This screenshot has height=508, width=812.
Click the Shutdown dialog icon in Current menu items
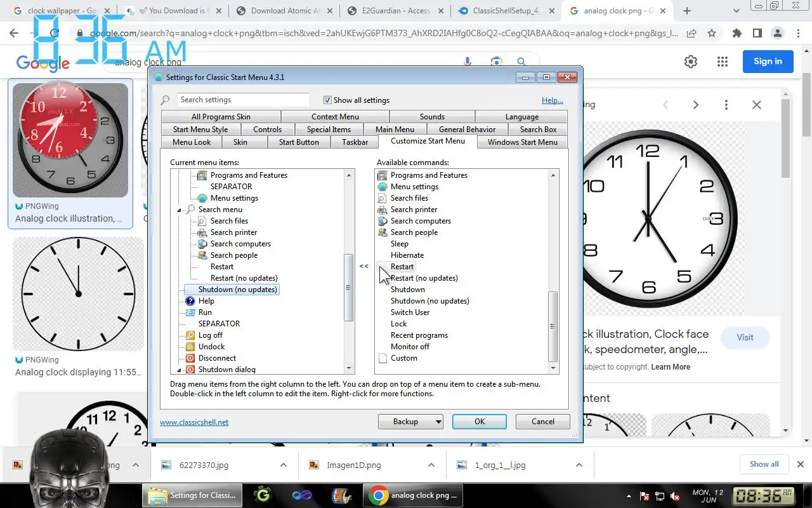pyautogui.click(x=190, y=370)
